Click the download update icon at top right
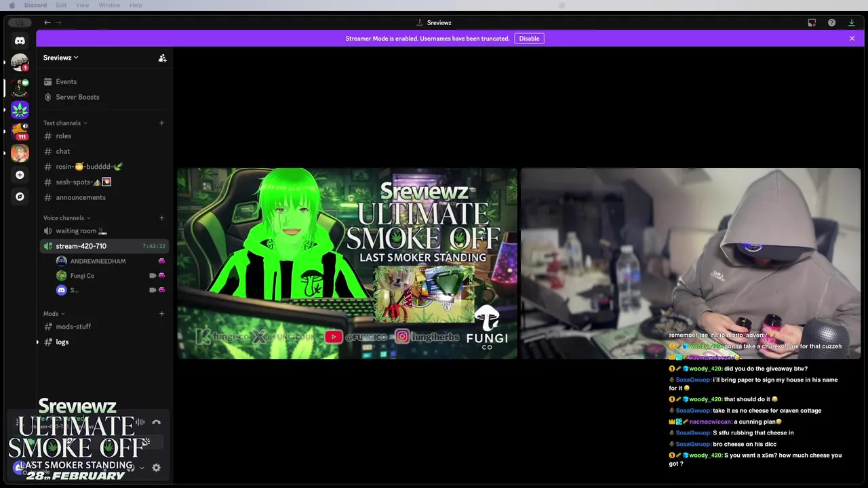868x488 pixels. click(852, 22)
